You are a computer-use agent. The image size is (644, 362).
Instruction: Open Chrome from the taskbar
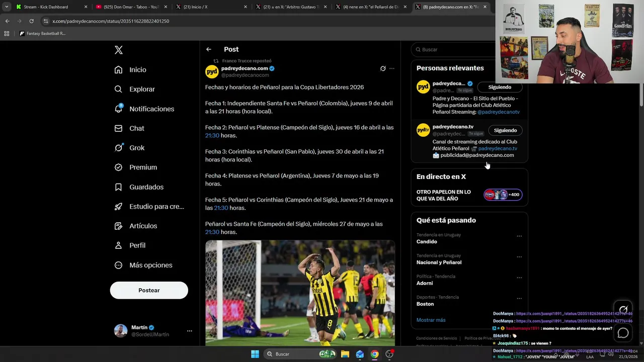point(375,354)
